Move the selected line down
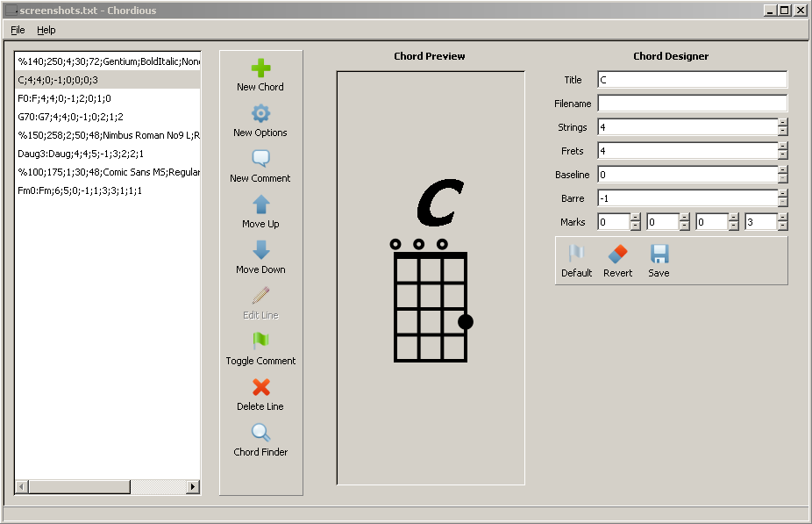Image resolution: width=812 pixels, height=524 pixels. coord(260,251)
